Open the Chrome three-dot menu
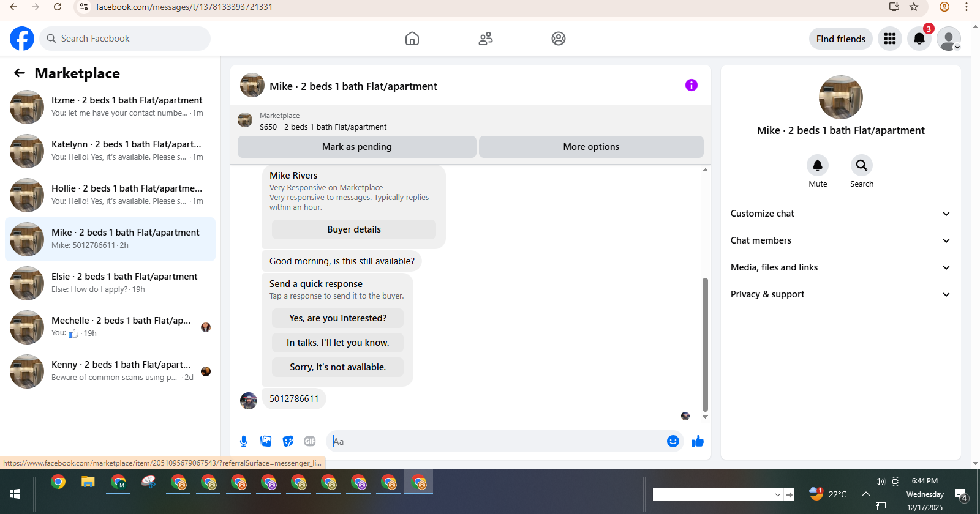This screenshot has width=980, height=514. point(967,7)
